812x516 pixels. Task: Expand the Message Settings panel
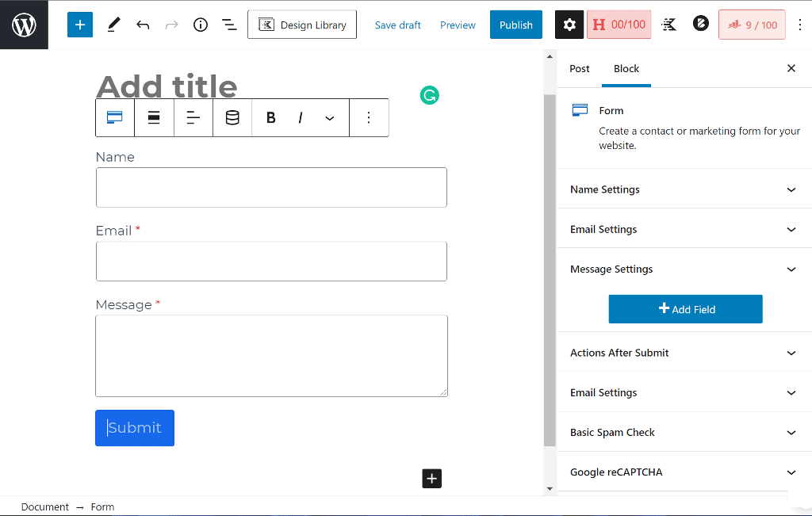684,269
